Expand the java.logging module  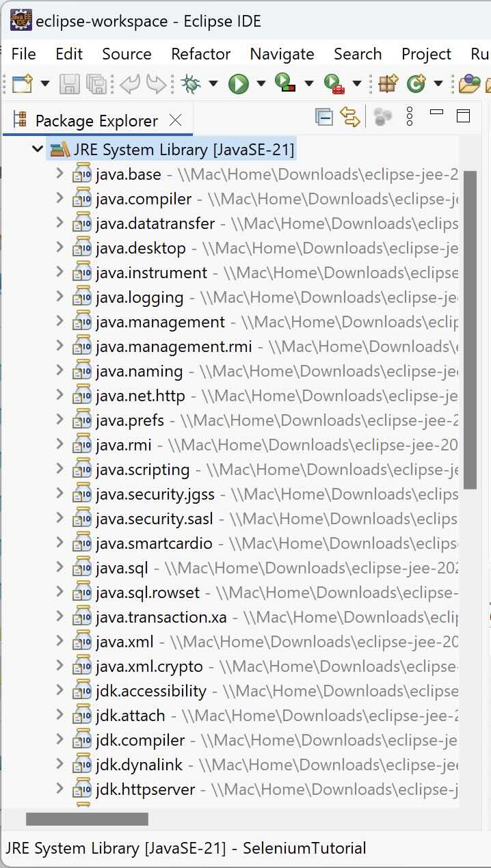[x=60, y=297]
